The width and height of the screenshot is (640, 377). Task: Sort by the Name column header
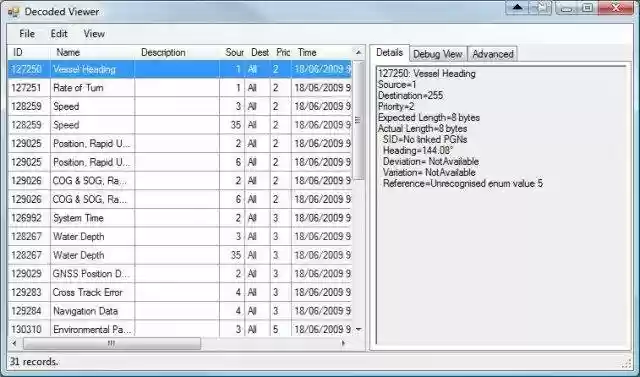point(93,52)
